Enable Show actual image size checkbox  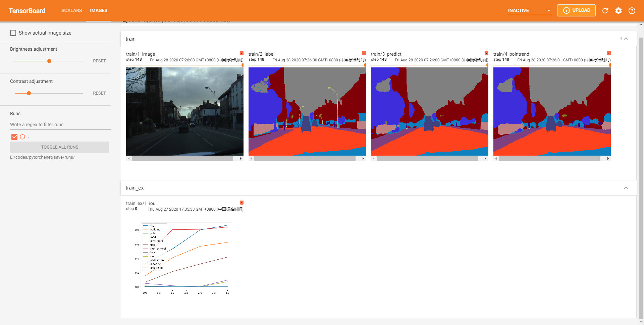[13, 33]
